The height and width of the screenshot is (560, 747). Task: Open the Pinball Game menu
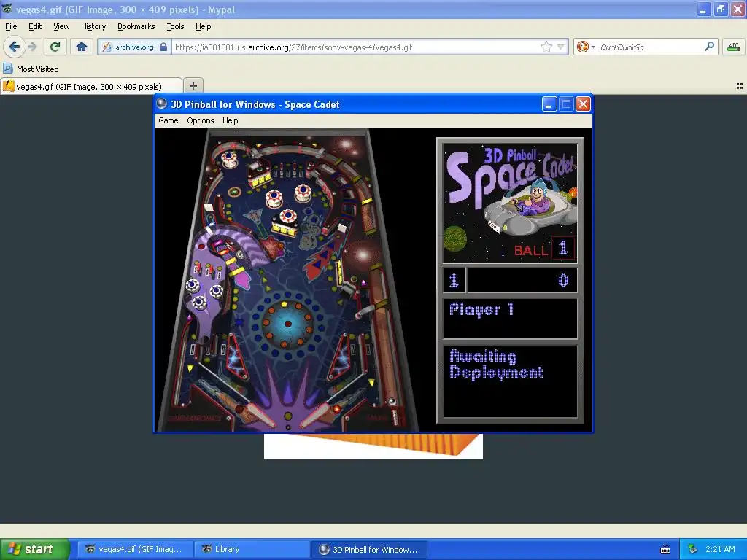tap(169, 120)
